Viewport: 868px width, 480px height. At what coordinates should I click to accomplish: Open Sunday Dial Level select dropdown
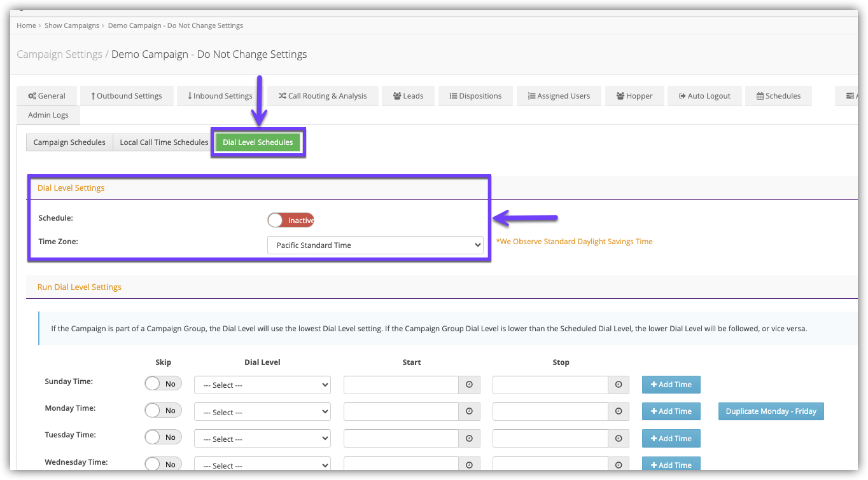[x=262, y=385]
